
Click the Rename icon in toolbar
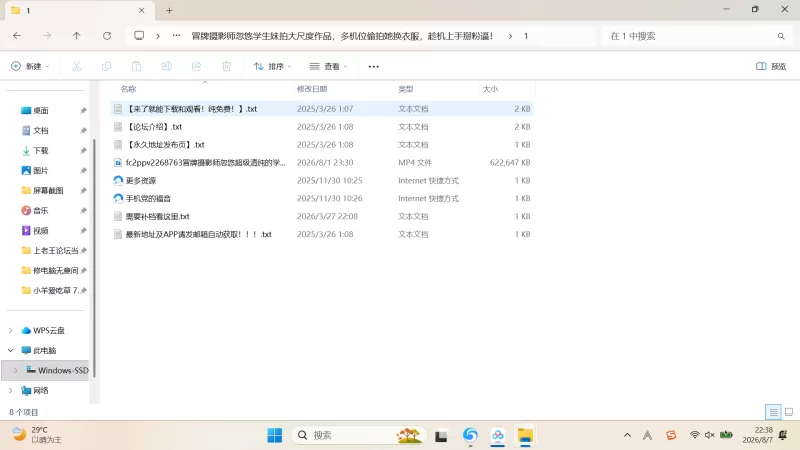pyautogui.click(x=166, y=66)
